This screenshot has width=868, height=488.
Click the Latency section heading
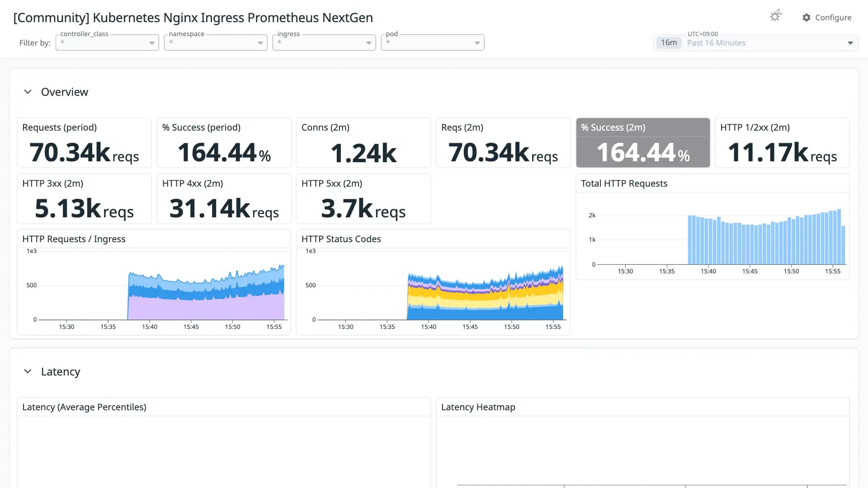point(61,371)
